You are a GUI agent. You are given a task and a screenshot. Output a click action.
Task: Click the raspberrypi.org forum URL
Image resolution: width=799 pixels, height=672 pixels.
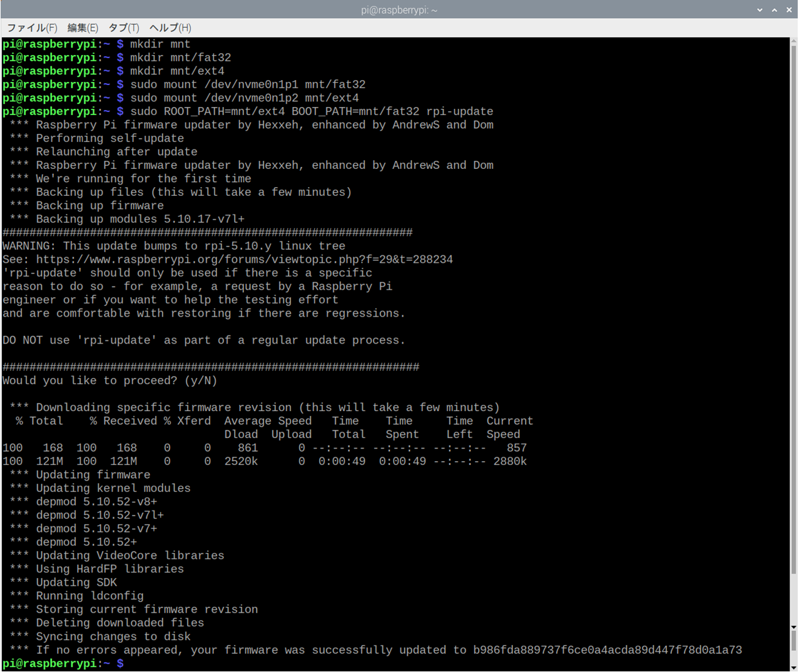tap(244, 259)
